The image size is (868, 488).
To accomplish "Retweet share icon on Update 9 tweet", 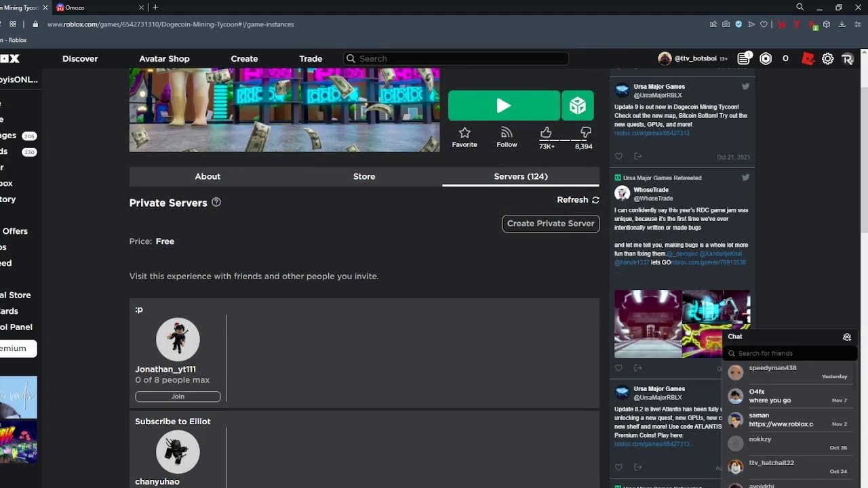I will point(638,157).
